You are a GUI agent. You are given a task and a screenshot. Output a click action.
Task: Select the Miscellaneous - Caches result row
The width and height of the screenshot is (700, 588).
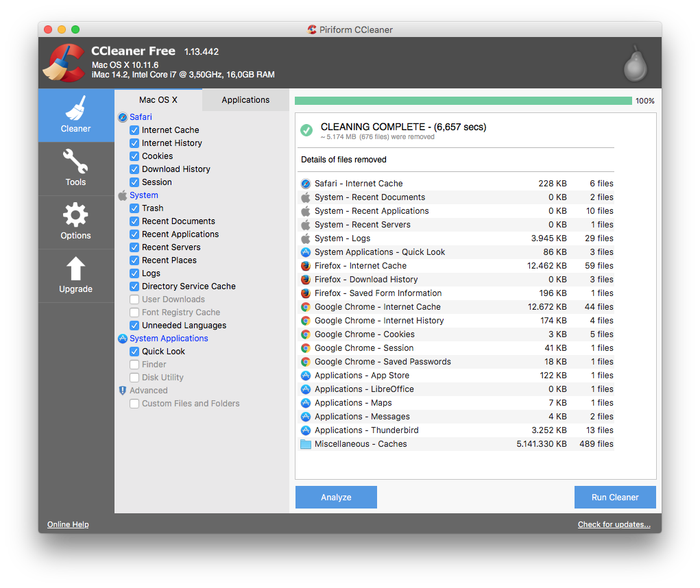click(x=411, y=443)
